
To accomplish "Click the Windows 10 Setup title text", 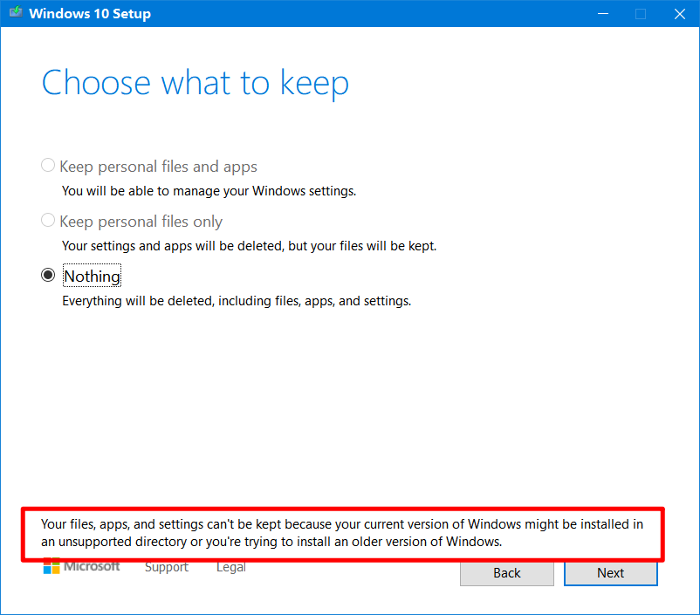I will click(x=90, y=13).
